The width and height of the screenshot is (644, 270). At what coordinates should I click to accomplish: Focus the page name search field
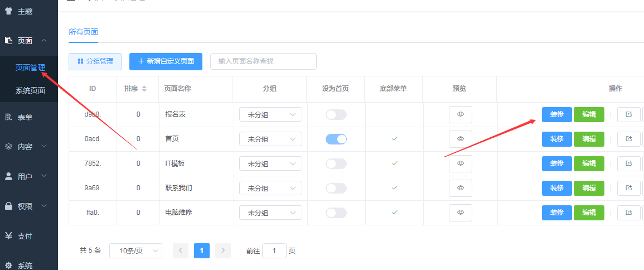263,61
